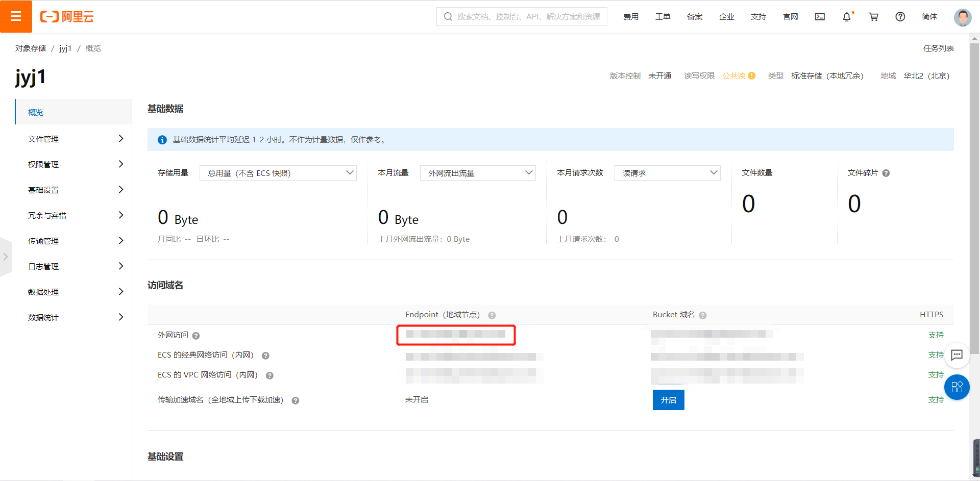Screen dimensions: 980x481
Task: Click the help icon for ECS 的 VPC 网络访问
Action: click(269, 375)
